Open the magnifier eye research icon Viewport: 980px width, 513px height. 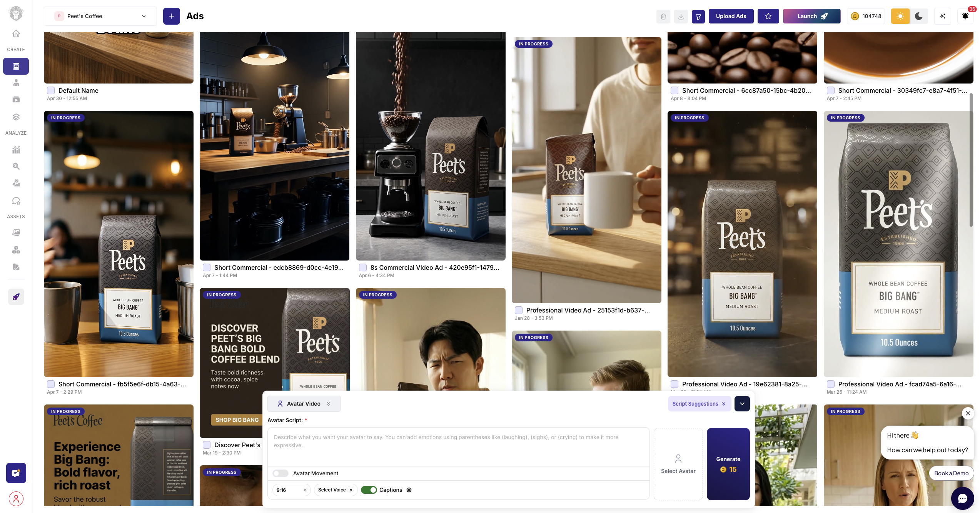[16, 166]
